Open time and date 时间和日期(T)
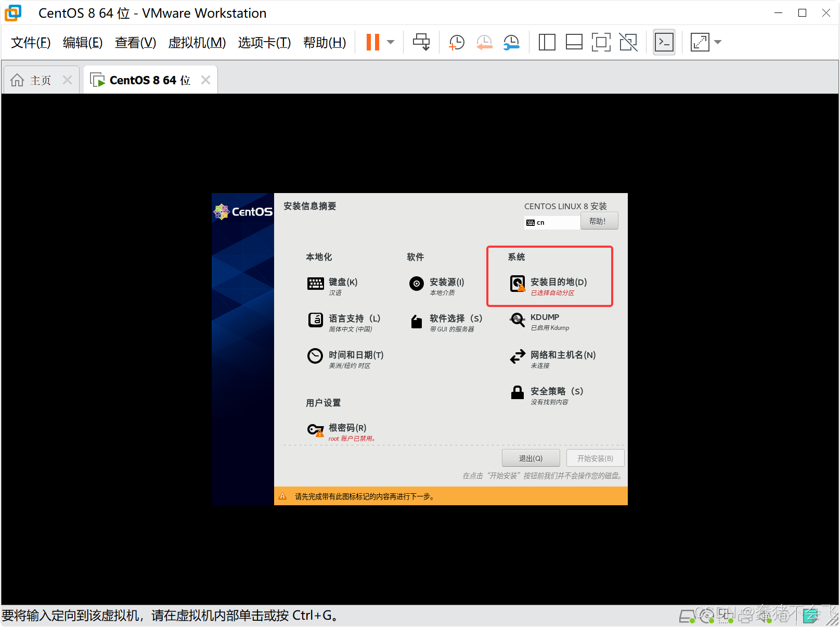Screen dimensions: 840x627 [x=345, y=359]
